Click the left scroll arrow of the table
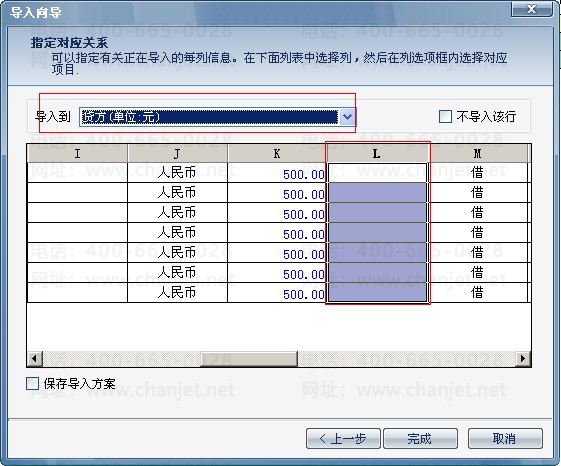This screenshot has height=466, width=561. (35, 358)
